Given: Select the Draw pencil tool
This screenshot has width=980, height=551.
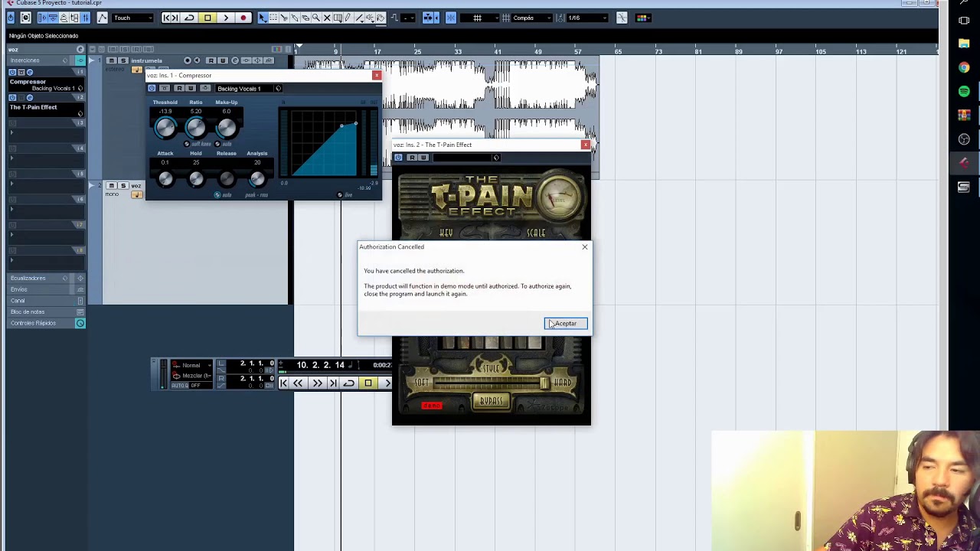Looking at the screenshot, I should point(348,18).
